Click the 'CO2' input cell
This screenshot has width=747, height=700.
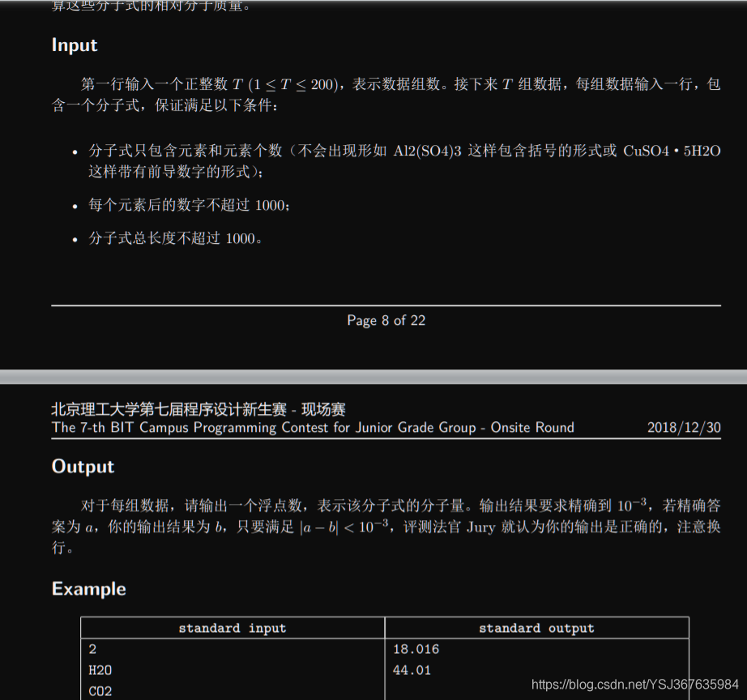click(x=100, y=691)
